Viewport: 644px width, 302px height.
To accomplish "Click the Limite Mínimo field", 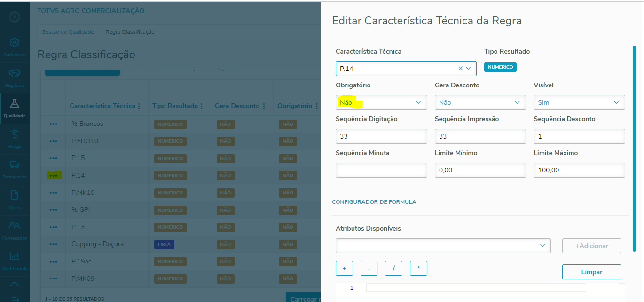I will tap(480, 170).
